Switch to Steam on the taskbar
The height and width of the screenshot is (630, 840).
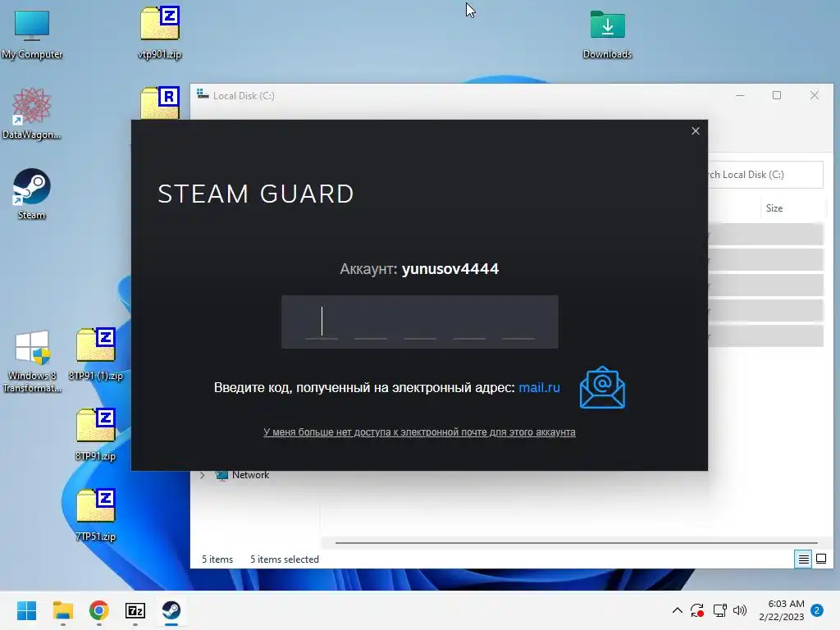click(x=171, y=610)
